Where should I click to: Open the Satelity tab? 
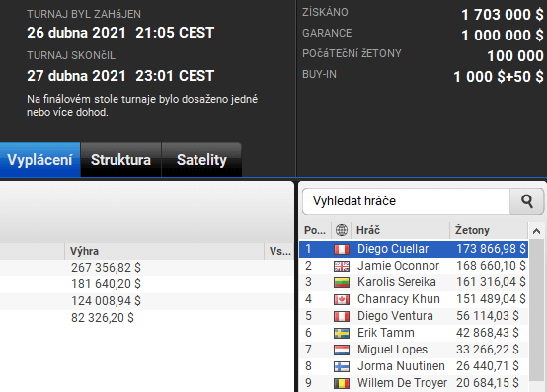[201, 159]
